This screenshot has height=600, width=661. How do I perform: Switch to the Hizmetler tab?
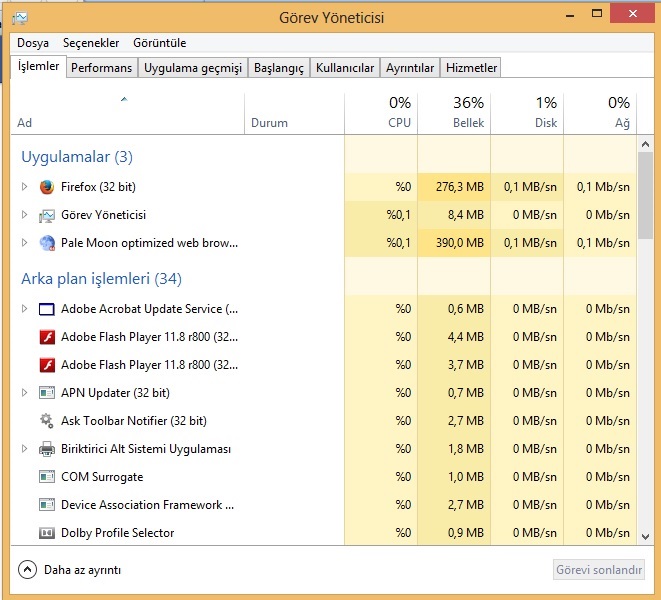coord(471,68)
